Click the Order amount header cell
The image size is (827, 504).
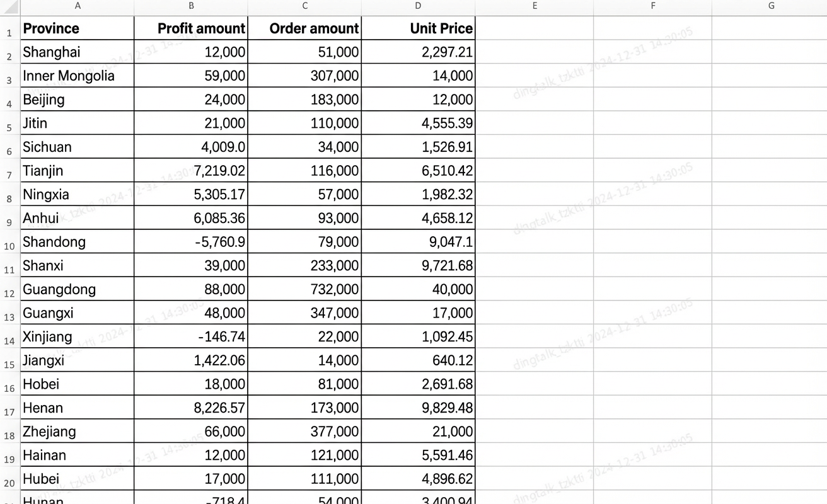pyautogui.click(x=305, y=28)
